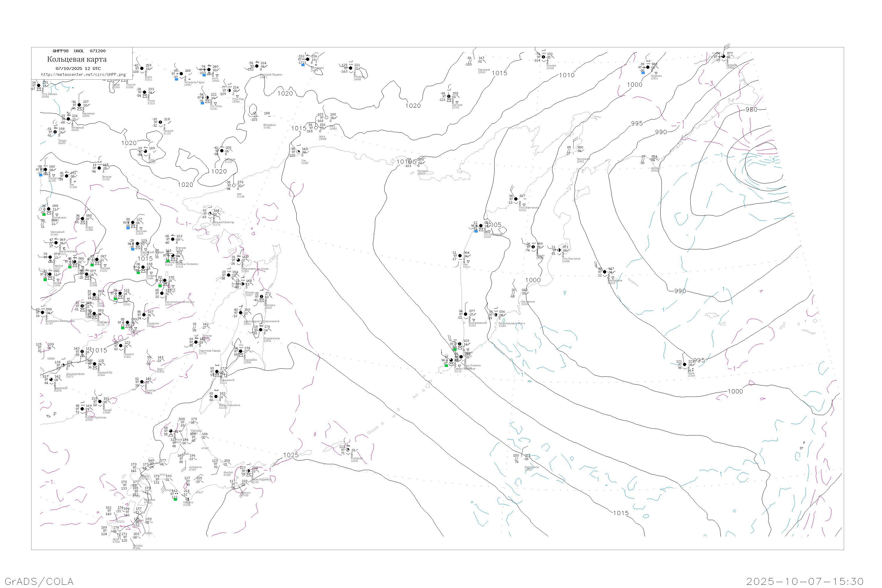Click the GrADS/COLA footer label
Viewport: 882px width, 588px height.
(39, 582)
